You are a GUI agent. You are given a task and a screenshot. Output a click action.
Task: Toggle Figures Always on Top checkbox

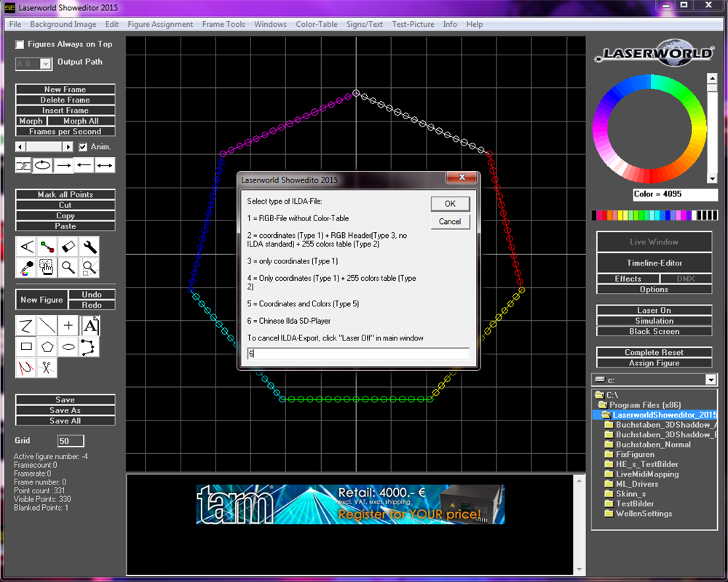[x=20, y=44]
